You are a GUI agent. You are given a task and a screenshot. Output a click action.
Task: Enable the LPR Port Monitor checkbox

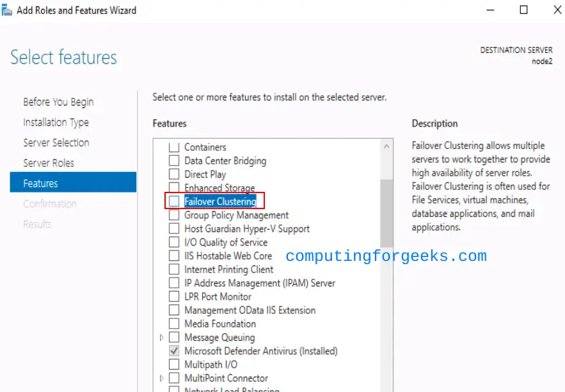(174, 296)
